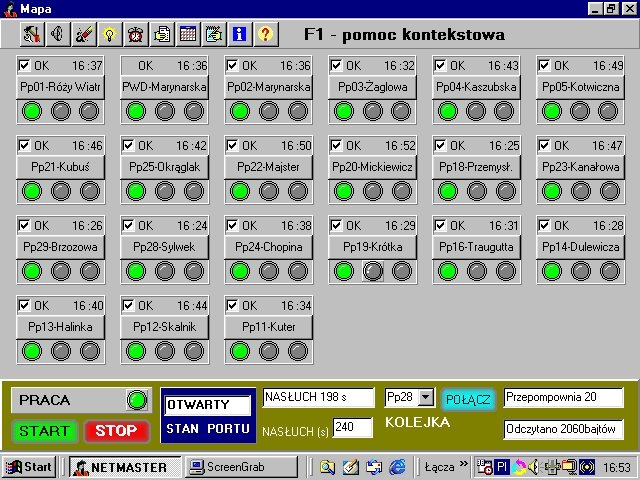Image resolution: width=640 pixels, height=480 pixels.
Task: Click the Pl keyboard language tray indicator
Action: (502, 467)
